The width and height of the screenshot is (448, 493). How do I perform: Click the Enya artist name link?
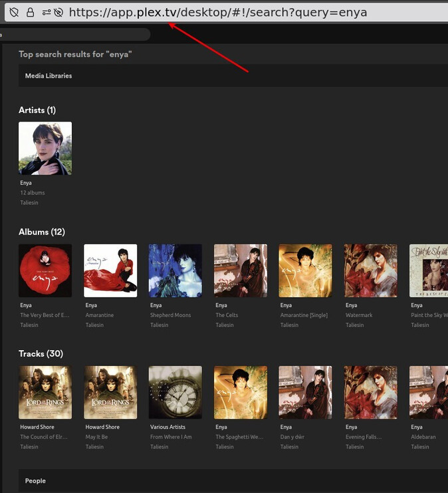click(x=26, y=183)
